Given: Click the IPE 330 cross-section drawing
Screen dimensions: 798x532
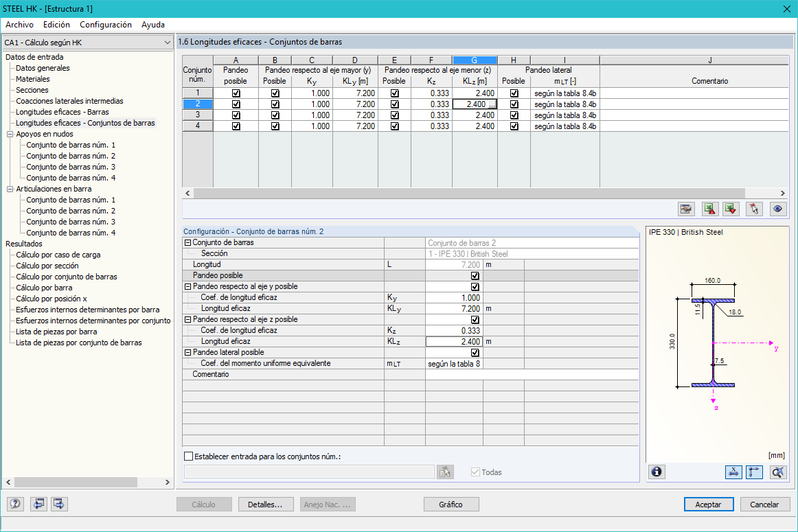Looking at the screenshot, I should click(x=713, y=344).
